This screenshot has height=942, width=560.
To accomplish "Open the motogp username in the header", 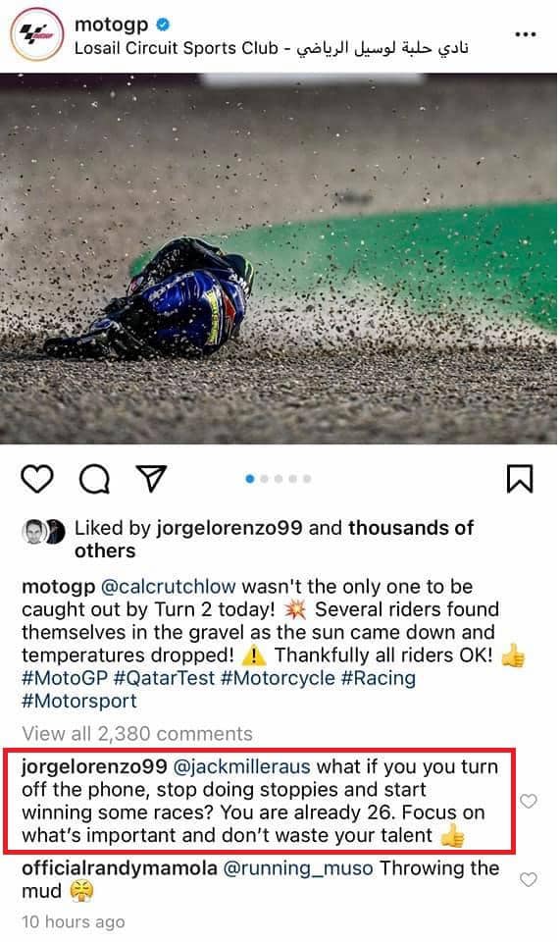I will [112, 24].
